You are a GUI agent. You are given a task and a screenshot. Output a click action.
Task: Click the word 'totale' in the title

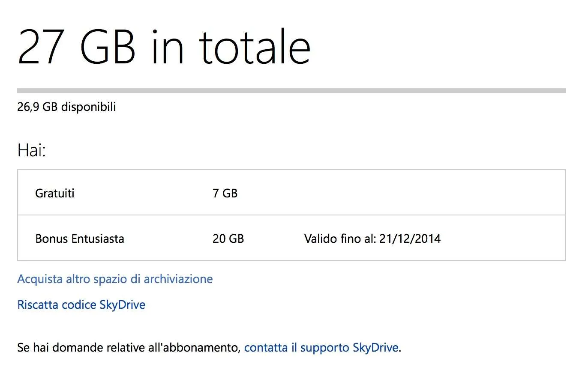[255, 47]
